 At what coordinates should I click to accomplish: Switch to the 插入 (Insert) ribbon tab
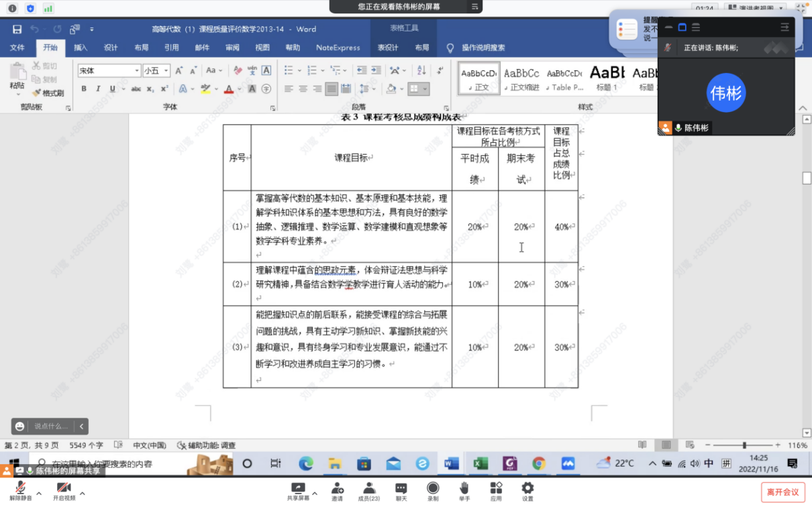[x=81, y=48]
